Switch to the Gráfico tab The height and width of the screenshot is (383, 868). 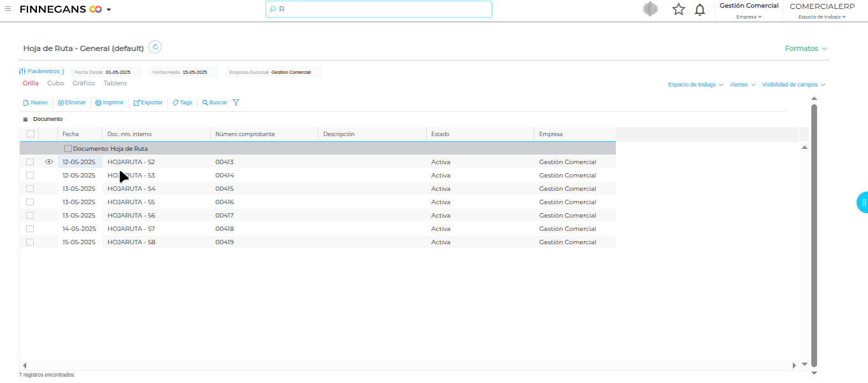pos(83,83)
